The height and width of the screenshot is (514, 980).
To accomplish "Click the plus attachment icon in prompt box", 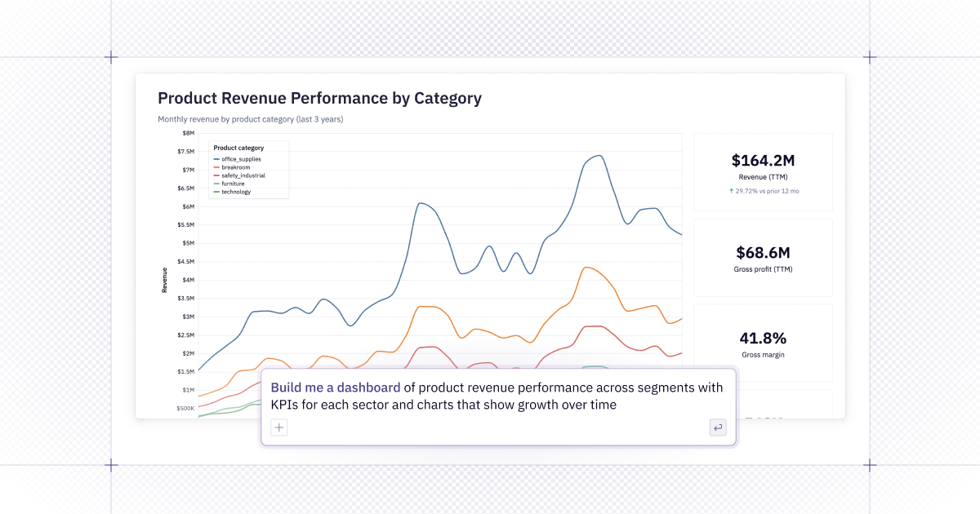I will (279, 427).
